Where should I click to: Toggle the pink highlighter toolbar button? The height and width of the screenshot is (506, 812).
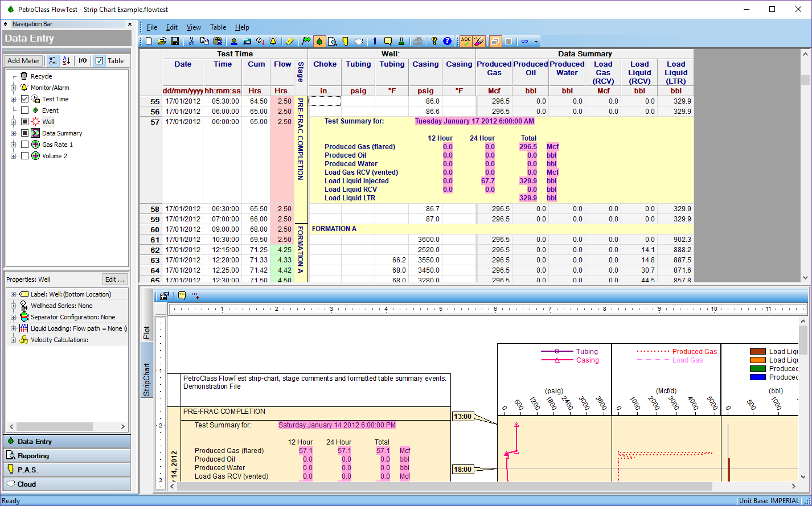point(479,41)
